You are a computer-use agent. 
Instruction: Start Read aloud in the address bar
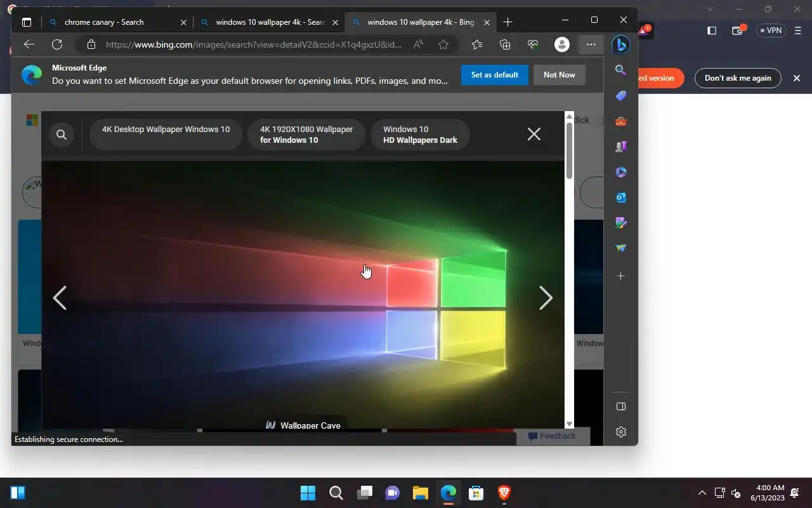click(418, 44)
